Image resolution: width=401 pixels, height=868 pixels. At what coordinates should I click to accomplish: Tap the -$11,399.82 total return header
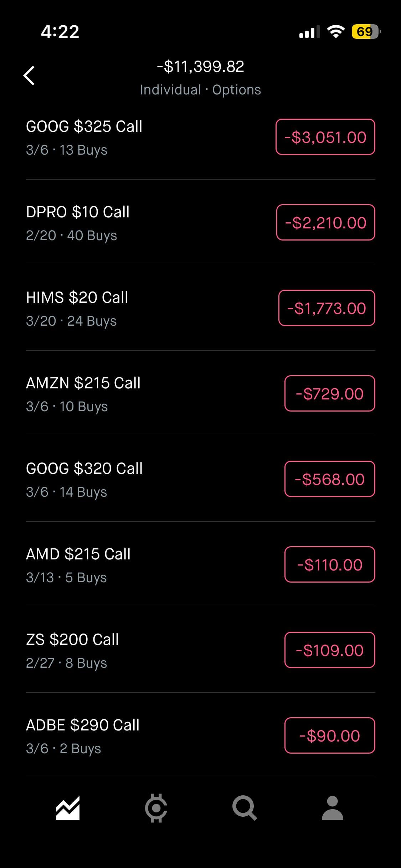pos(200,67)
